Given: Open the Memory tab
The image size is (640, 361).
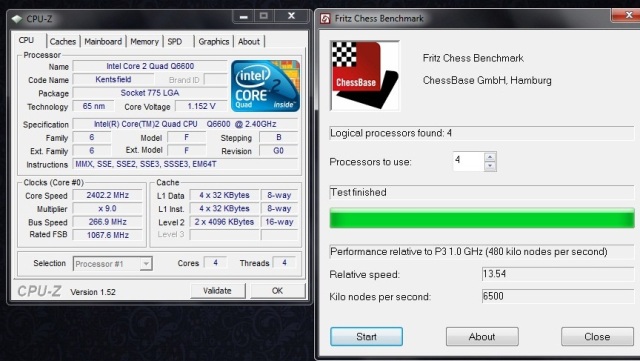Looking at the screenshot, I should (144, 42).
